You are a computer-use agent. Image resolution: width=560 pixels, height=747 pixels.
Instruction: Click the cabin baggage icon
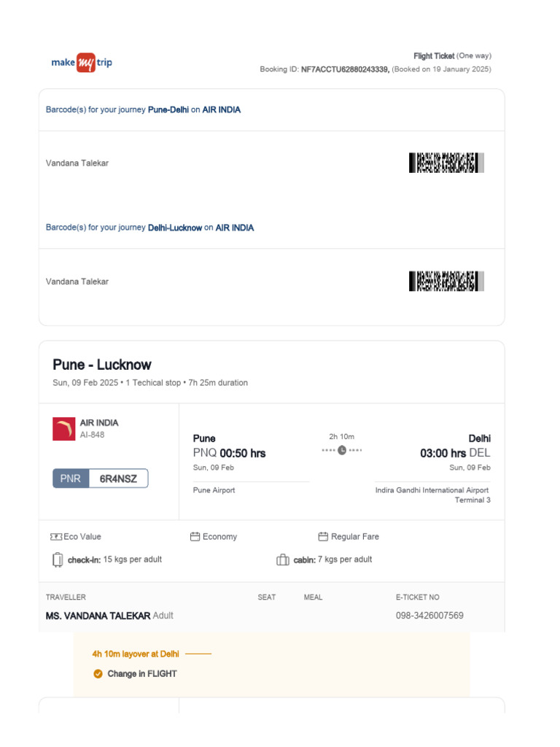click(283, 560)
